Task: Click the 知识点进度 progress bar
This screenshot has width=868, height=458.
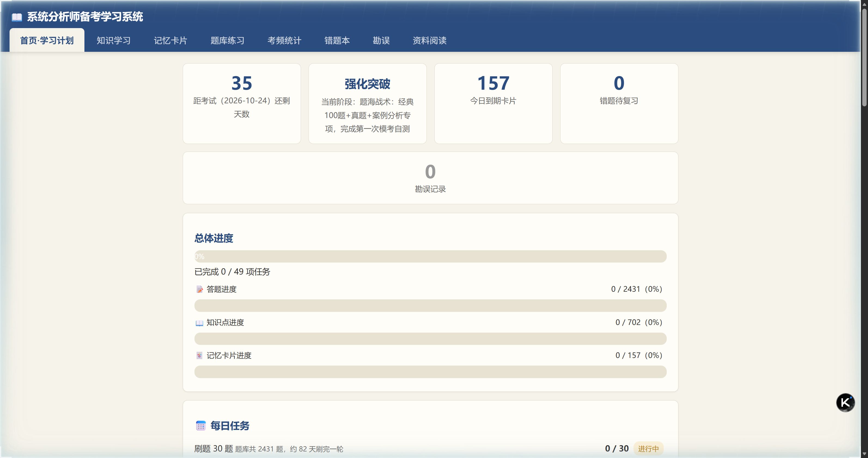Action: click(x=430, y=339)
